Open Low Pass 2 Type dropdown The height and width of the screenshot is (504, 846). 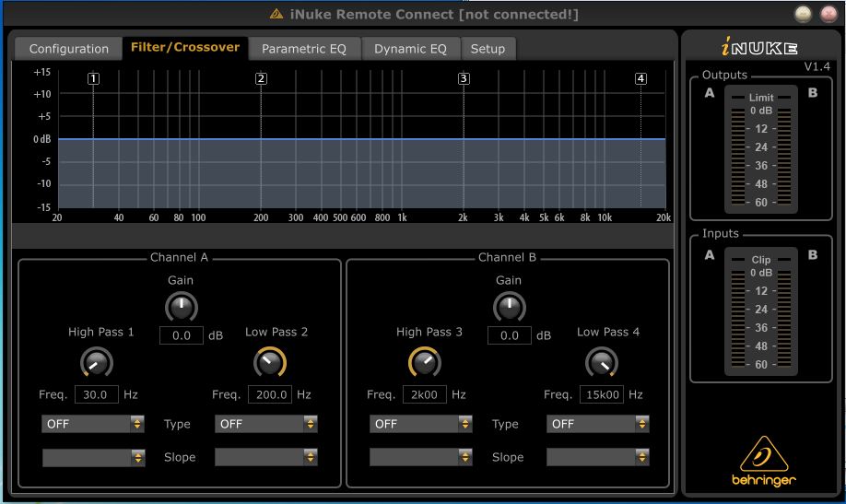(x=266, y=424)
